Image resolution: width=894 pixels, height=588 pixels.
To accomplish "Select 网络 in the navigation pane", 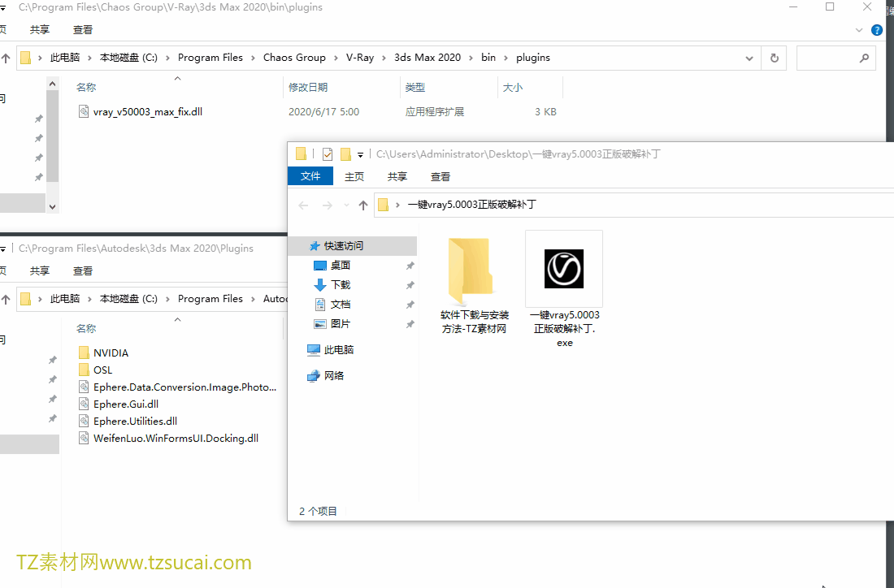I will pyautogui.click(x=334, y=375).
